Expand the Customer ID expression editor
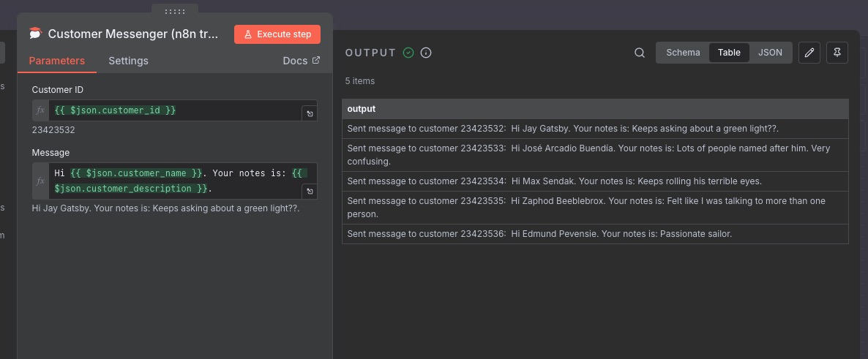868x359 pixels. pyautogui.click(x=310, y=114)
